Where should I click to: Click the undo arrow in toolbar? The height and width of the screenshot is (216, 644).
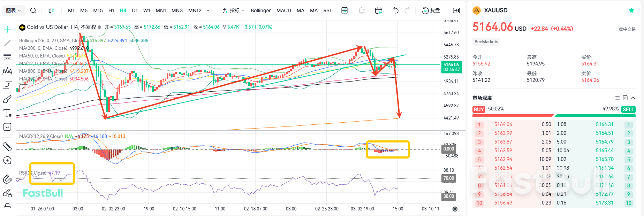click(x=395, y=10)
